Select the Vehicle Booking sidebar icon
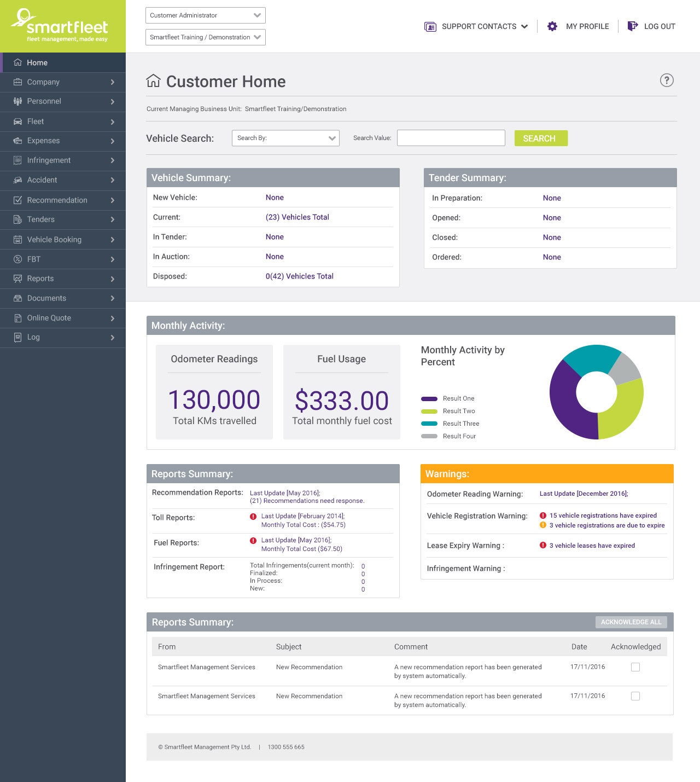 coord(18,239)
